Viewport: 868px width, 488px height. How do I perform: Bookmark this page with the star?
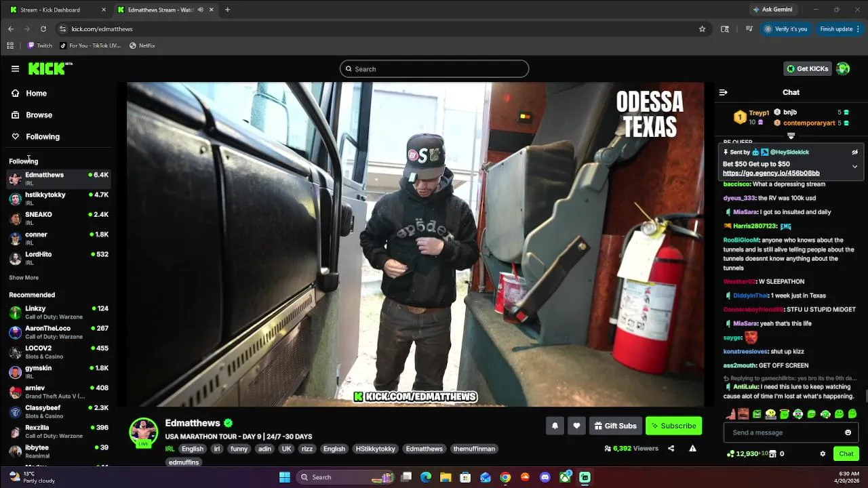click(702, 28)
